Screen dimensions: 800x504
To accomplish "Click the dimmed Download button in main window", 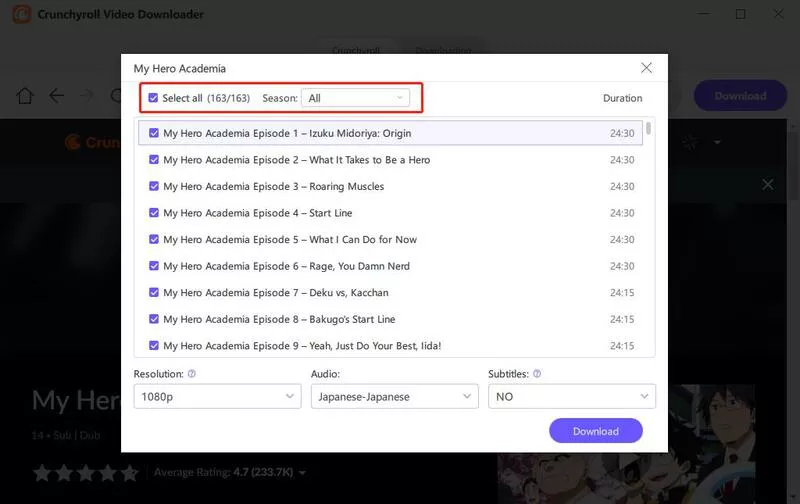I will click(x=740, y=95).
